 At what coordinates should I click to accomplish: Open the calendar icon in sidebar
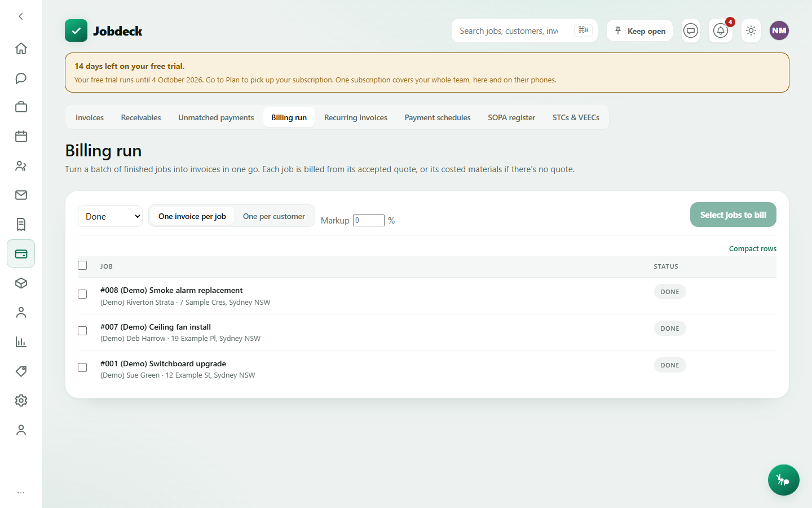(21, 137)
